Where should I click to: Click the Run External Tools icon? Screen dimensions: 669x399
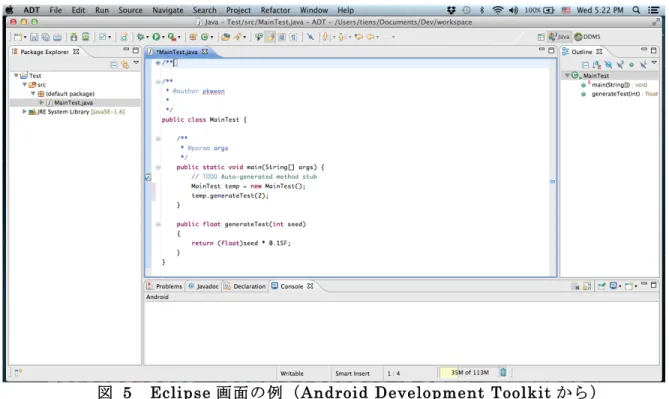pyautogui.click(x=172, y=37)
